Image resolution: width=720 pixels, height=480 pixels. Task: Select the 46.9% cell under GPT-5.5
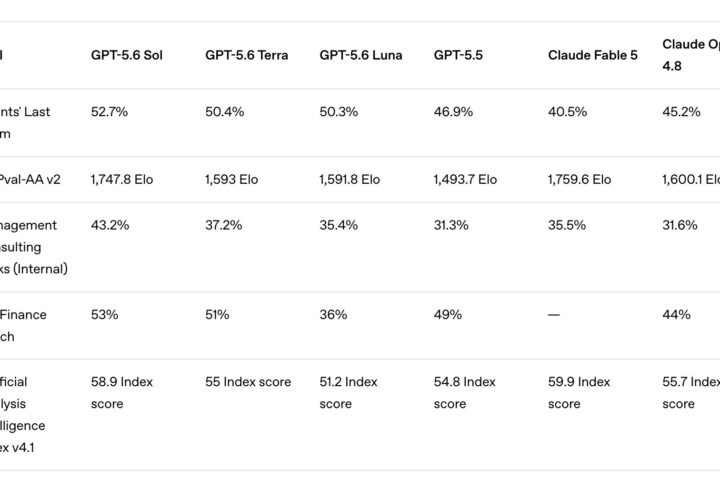tap(453, 112)
